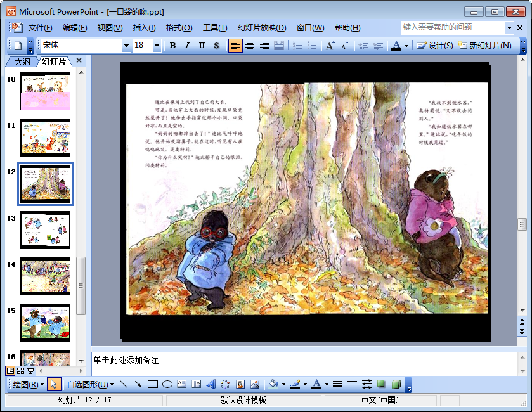Viewport: 532px width, 412px height.
Task: Choose line style
Action: tap(337, 384)
